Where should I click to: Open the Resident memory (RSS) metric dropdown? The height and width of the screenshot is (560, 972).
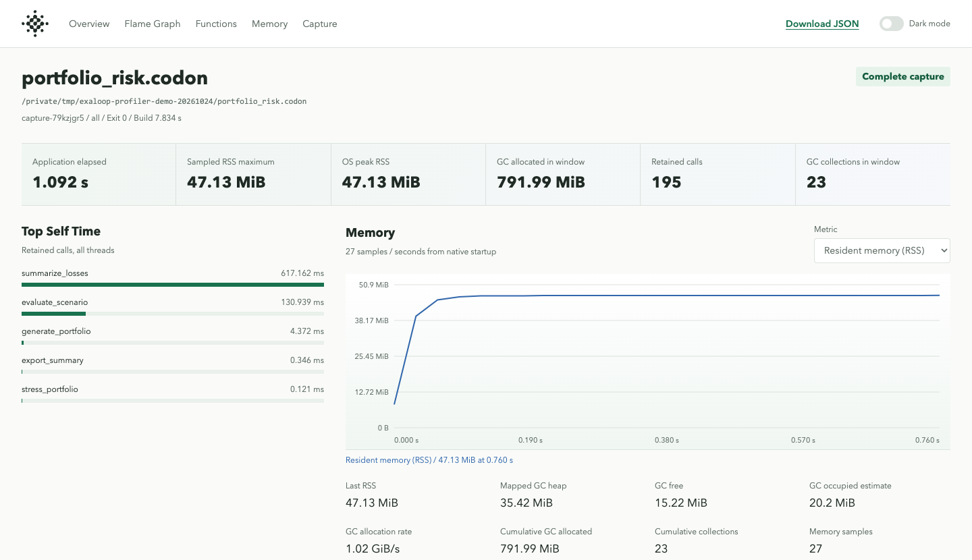click(x=882, y=250)
